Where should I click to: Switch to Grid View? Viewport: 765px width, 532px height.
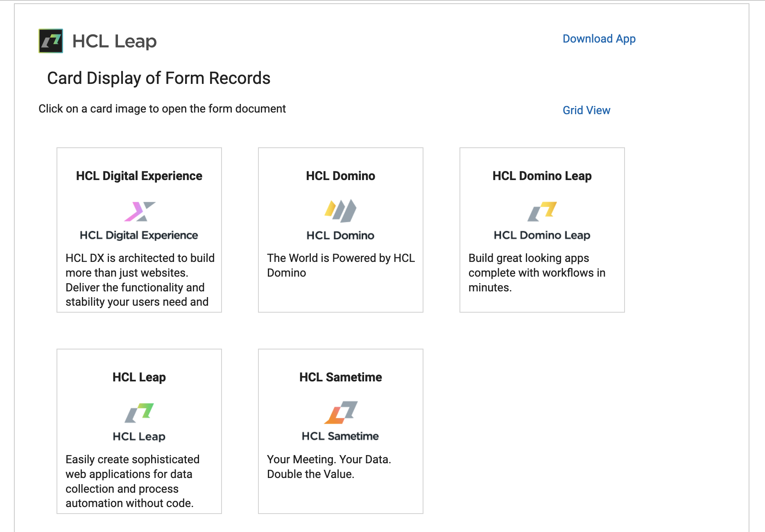pos(586,110)
